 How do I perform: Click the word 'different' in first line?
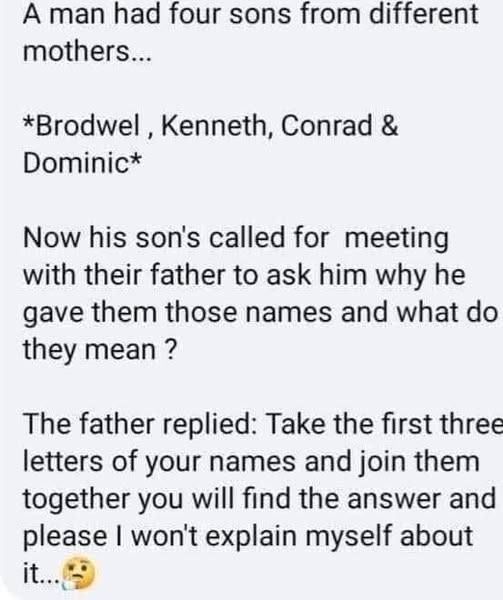tap(424, 14)
